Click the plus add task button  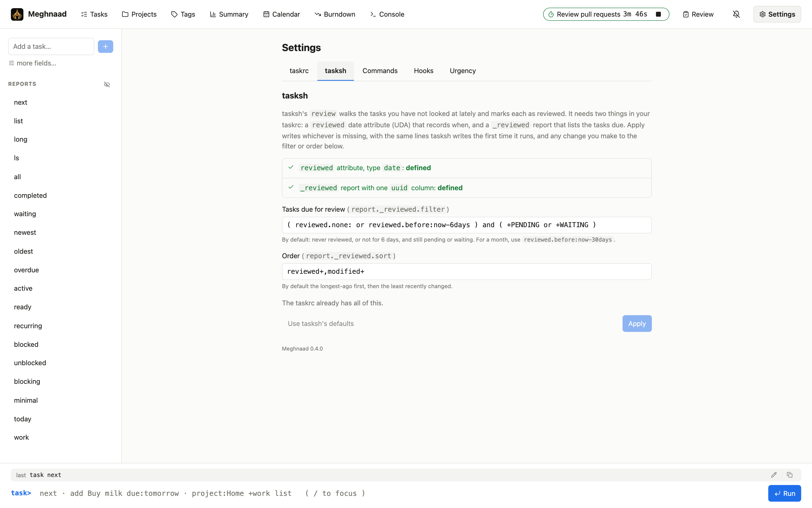[105, 46]
